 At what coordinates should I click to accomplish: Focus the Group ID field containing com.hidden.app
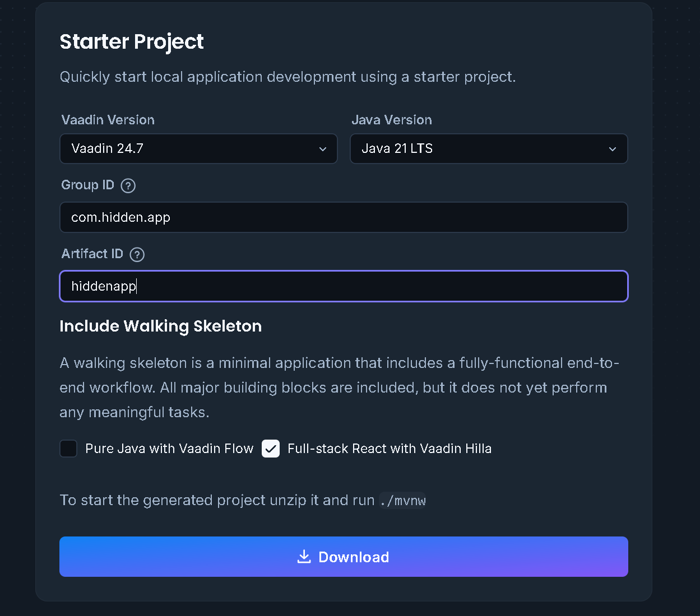[343, 217]
